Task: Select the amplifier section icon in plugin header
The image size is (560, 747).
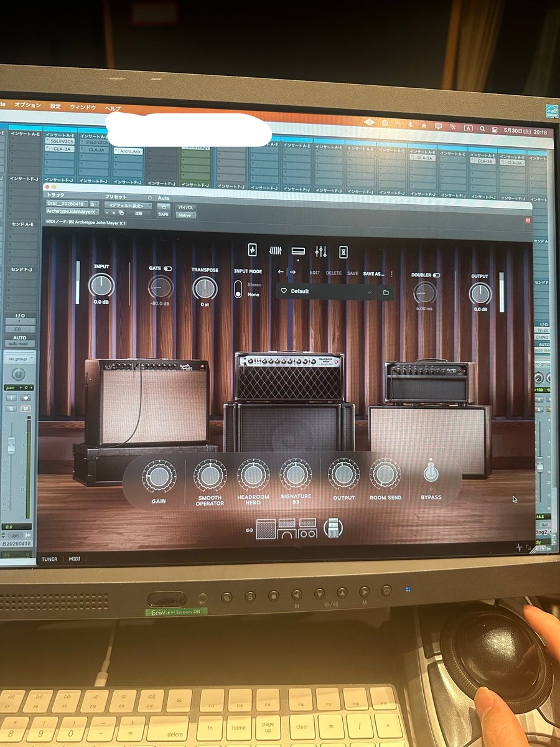Action: pos(298,251)
